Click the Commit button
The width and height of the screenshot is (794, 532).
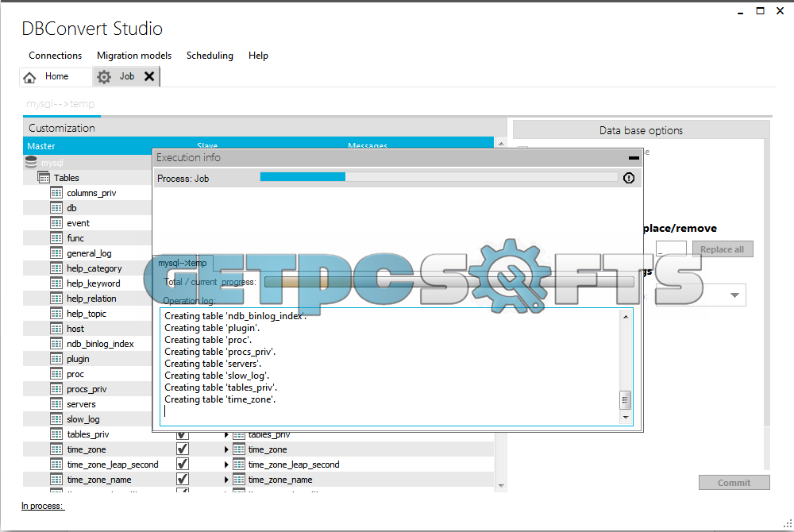point(734,483)
